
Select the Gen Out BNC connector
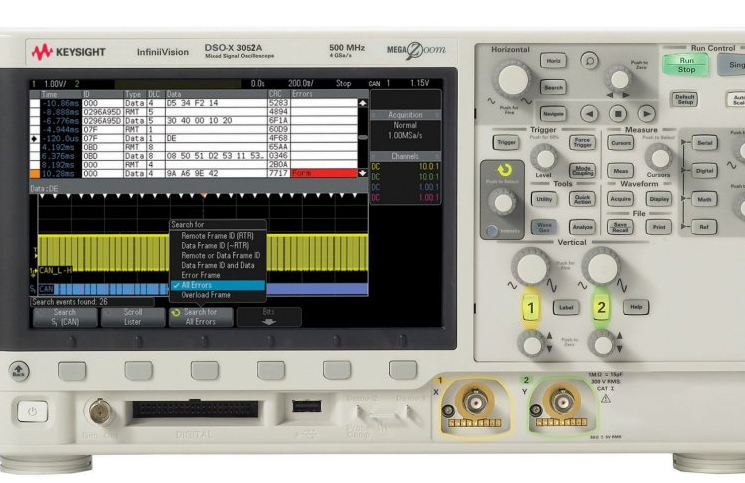point(100,411)
